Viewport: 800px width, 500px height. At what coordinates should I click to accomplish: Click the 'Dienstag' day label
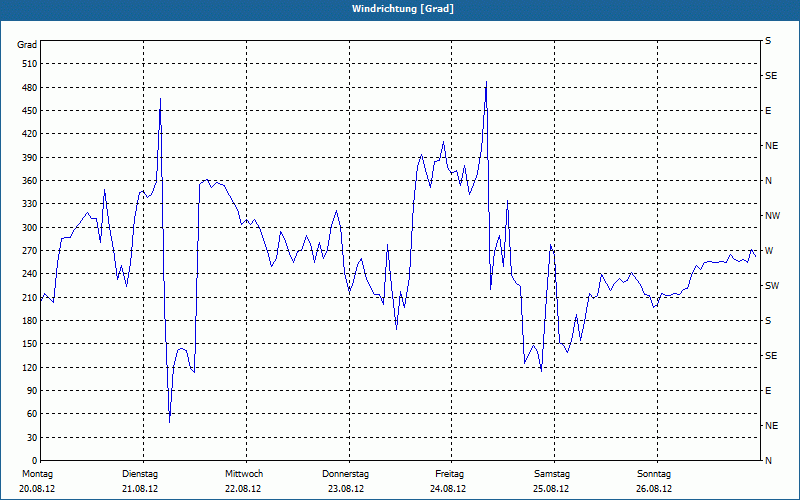coord(140,474)
